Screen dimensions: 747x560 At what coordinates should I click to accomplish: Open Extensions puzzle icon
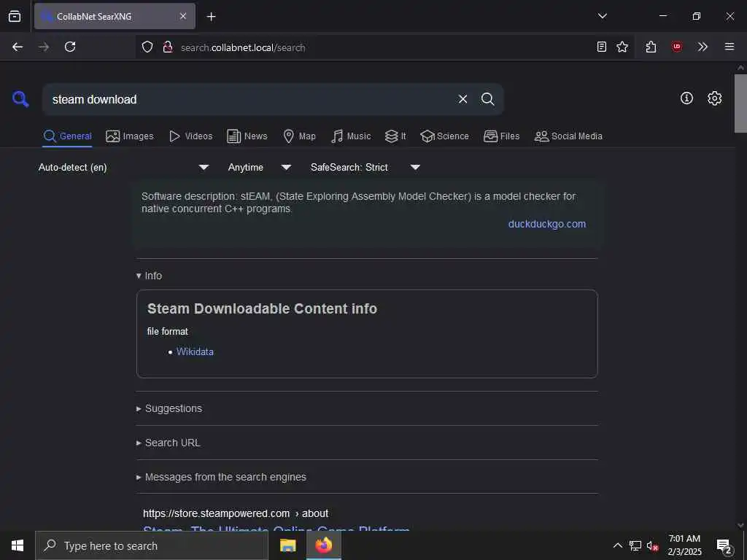[651, 47]
